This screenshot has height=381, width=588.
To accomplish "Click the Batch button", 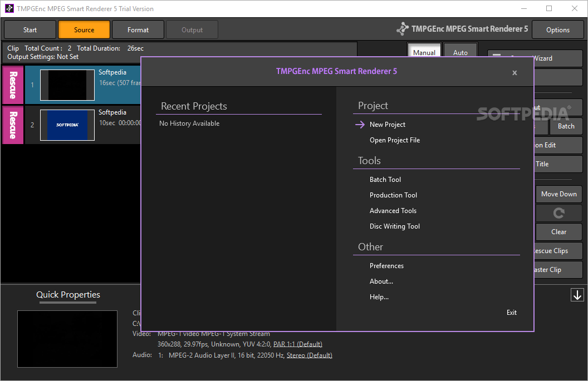I will [x=566, y=126].
